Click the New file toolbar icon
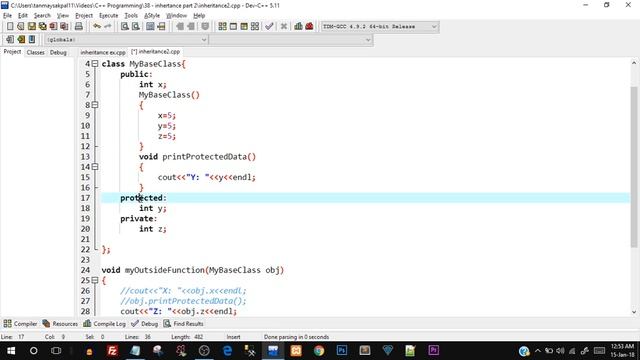The image size is (640, 360). [x=10, y=27]
